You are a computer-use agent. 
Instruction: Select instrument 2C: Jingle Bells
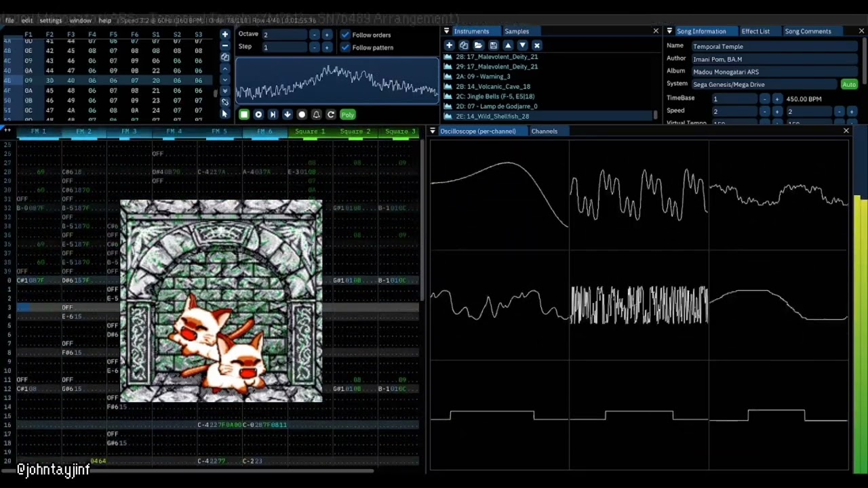(549, 96)
